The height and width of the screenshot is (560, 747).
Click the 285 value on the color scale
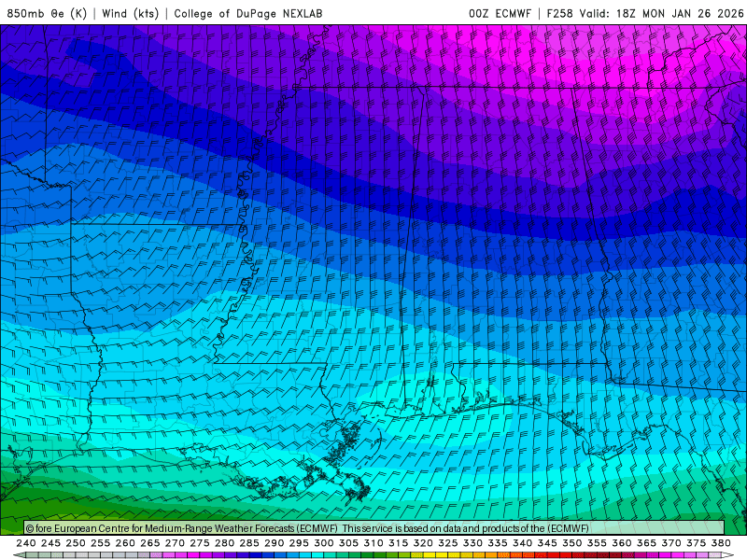249,543
